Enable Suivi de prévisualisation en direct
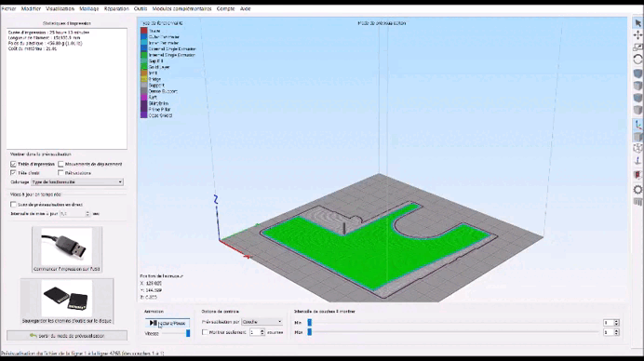This screenshot has width=644, height=361. (x=13, y=204)
